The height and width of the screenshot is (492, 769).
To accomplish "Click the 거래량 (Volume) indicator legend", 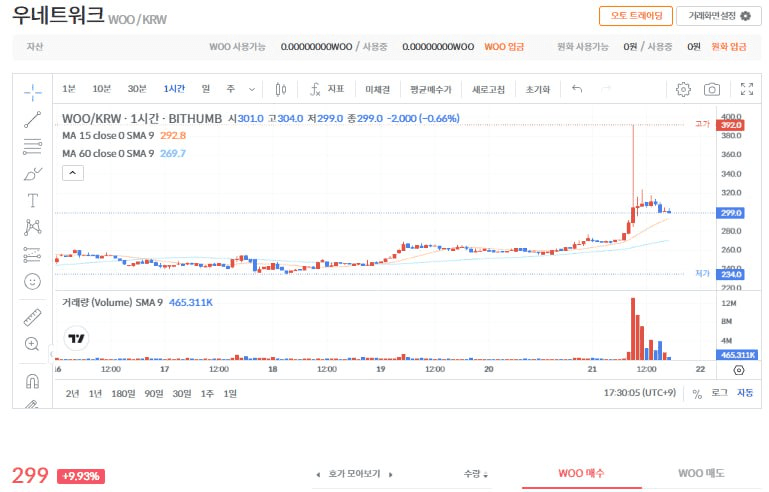I will [137, 303].
